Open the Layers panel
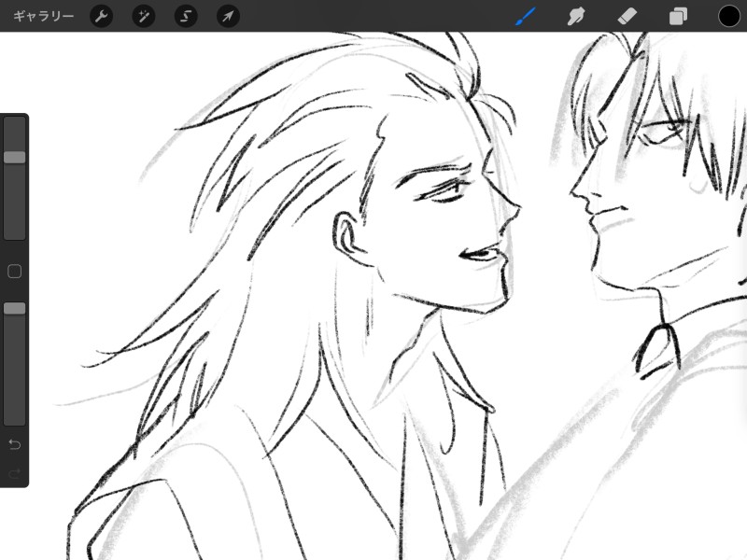The height and width of the screenshot is (560, 747). click(x=678, y=17)
